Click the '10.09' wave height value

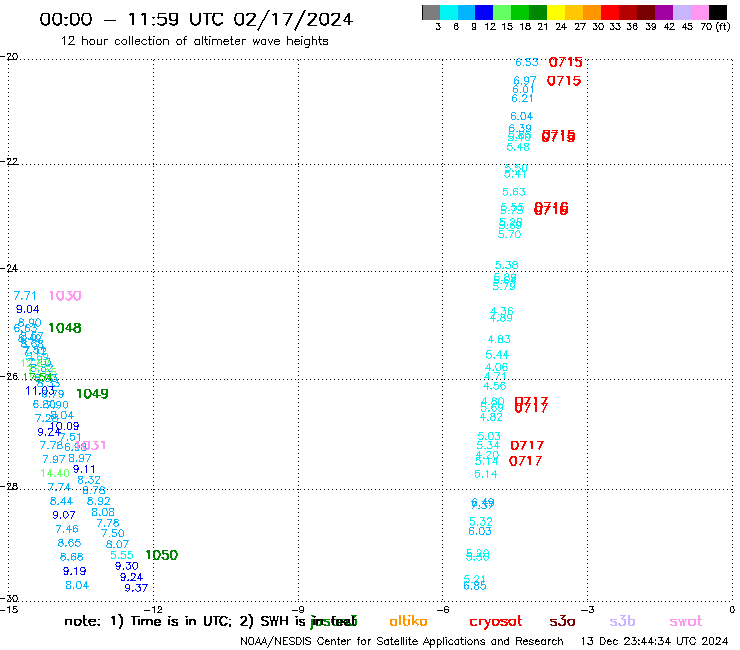[x=65, y=426]
